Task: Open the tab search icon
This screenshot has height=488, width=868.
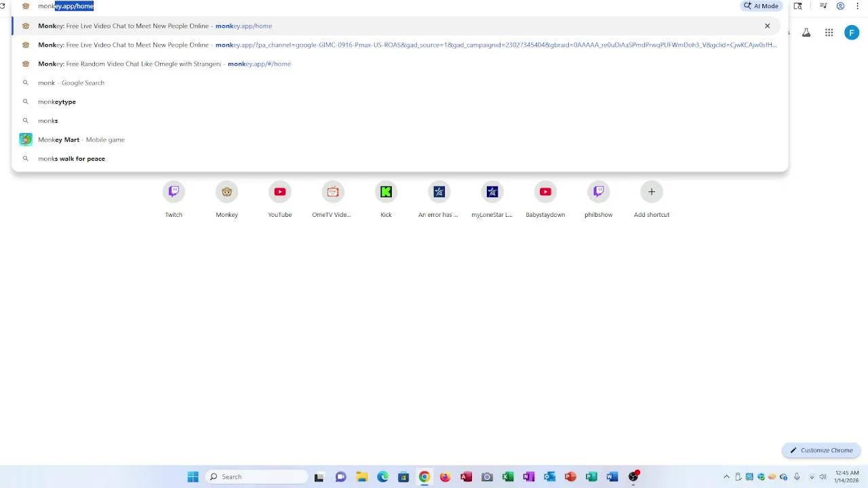Action: coord(798,6)
